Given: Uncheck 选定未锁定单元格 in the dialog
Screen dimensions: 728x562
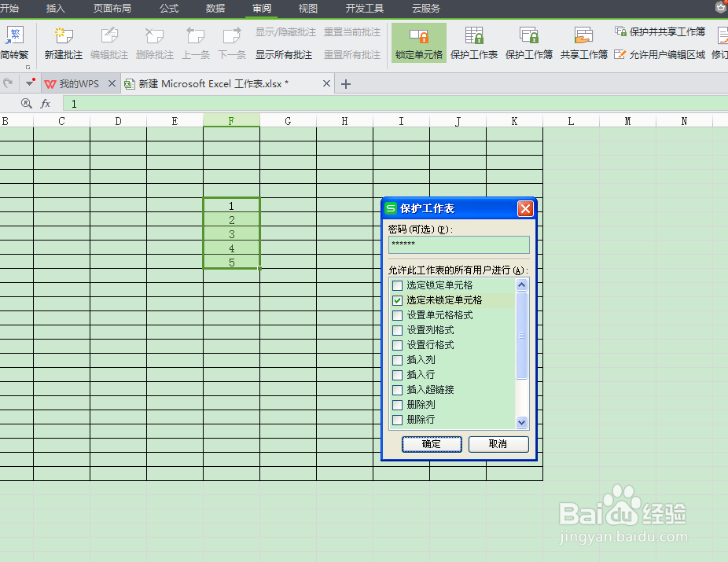Looking at the screenshot, I should (x=397, y=300).
